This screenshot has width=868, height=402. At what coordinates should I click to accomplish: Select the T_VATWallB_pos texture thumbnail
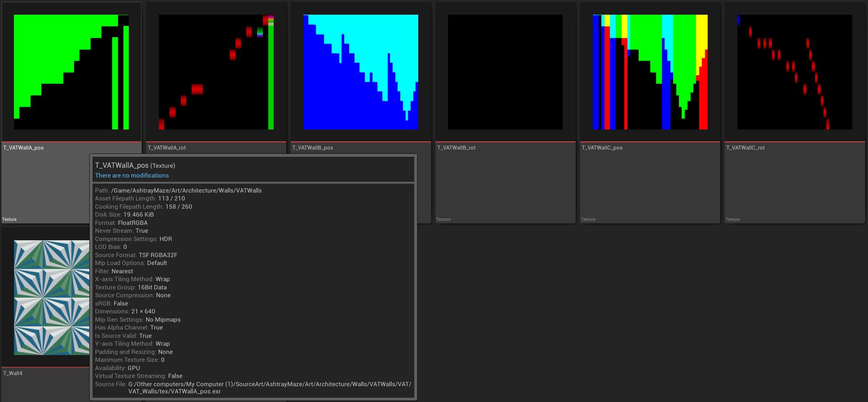point(361,72)
